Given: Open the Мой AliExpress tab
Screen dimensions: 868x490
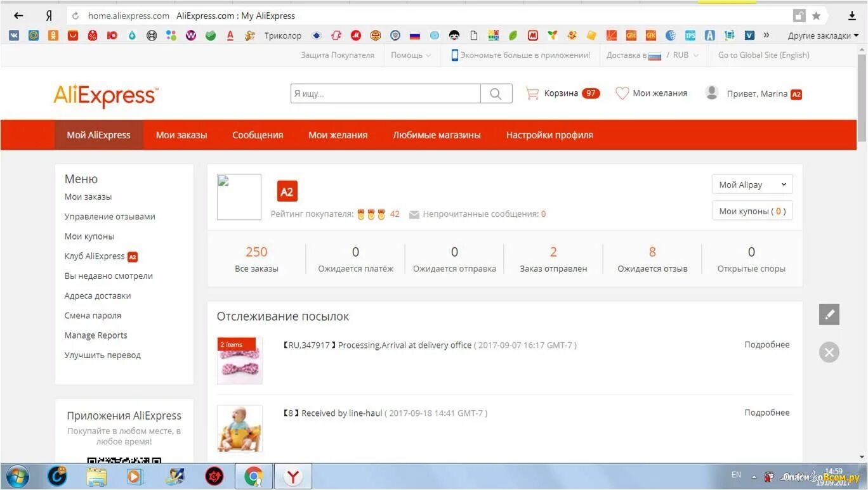Looking at the screenshot, I should coord(98,135).
